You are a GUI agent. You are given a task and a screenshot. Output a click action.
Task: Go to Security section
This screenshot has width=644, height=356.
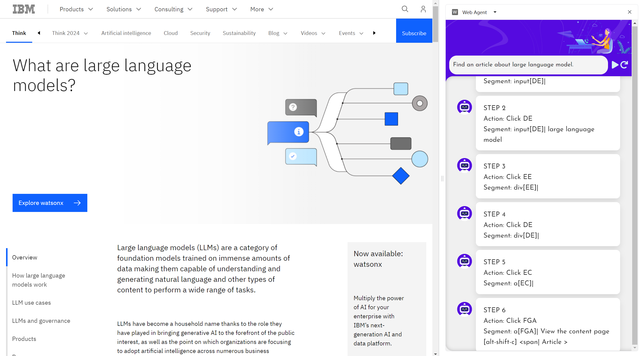point(200,33)
